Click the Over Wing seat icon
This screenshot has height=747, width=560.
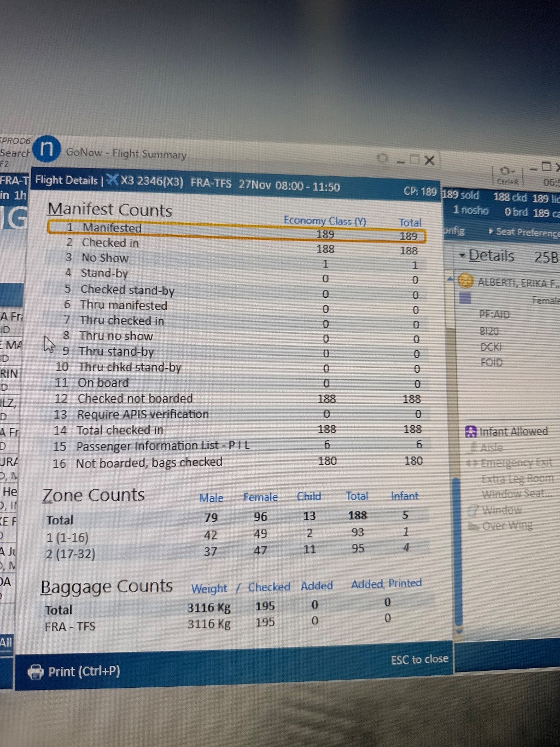pyautogui.click(x=474, y=526)
